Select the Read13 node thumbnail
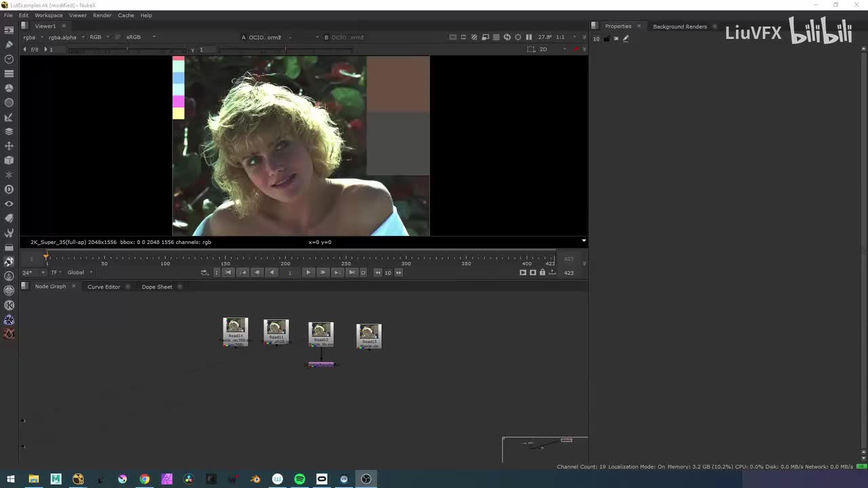This screenshot has width=868, height=488. (x=369, y=336)
